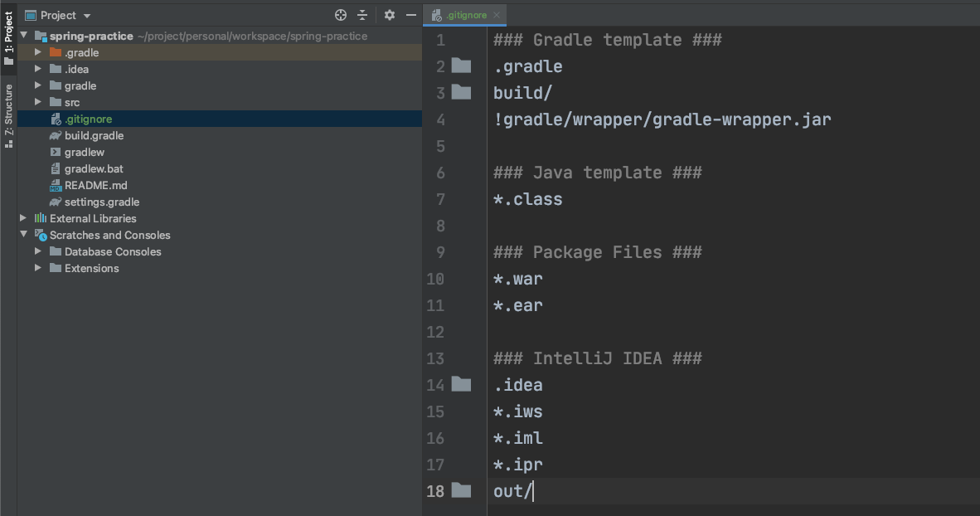Click the '.idea' entry in the editor
980x516 pixels.
point(518,385)
